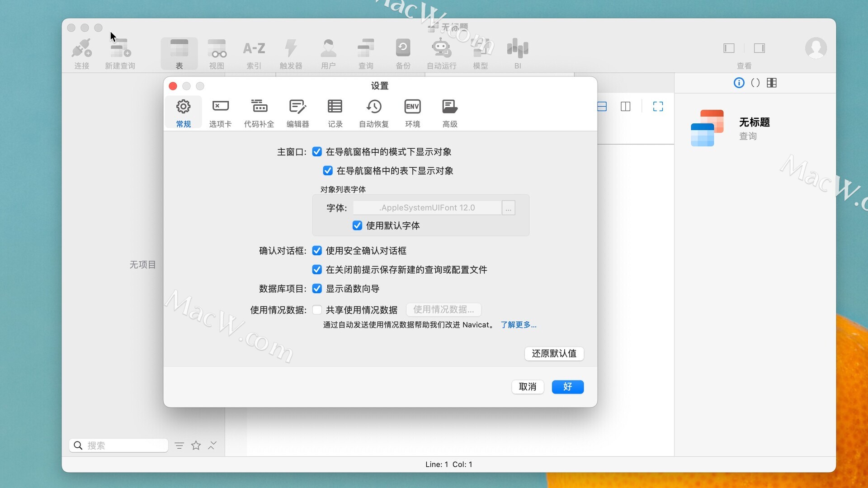The height and width of the screenshot is (488, 868).
Task: Click the font picker ellipsis button
Action: tap(509, 208)
